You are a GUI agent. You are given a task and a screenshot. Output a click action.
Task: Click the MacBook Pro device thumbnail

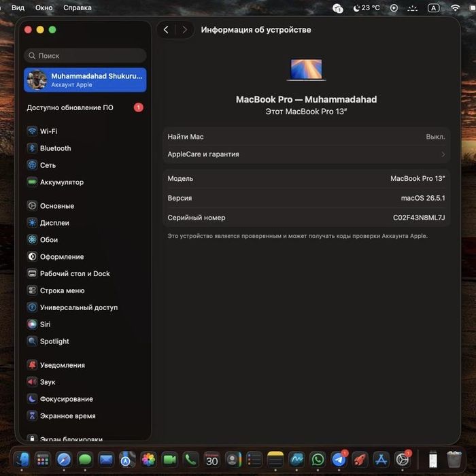pos(306,69)
